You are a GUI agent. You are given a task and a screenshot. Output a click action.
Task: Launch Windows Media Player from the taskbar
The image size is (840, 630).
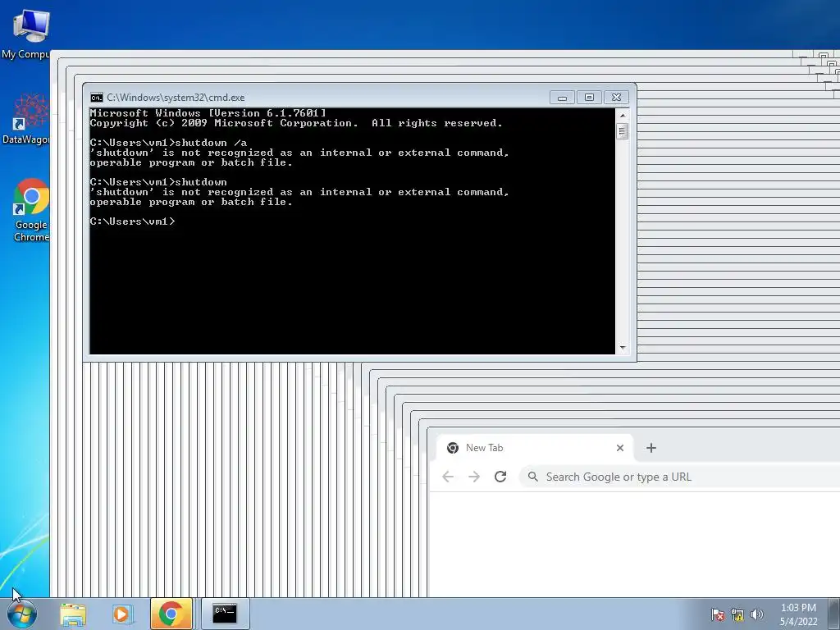(122, 614)
